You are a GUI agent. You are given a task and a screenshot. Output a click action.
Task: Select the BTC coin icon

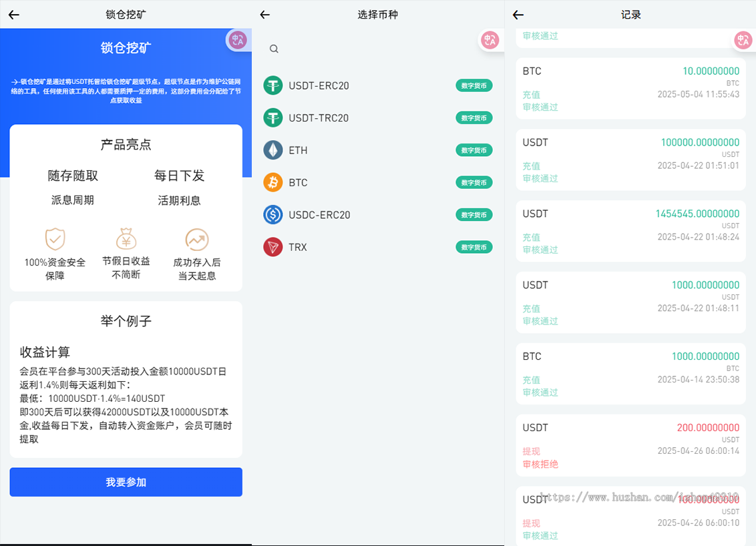(x=273, y=183)
